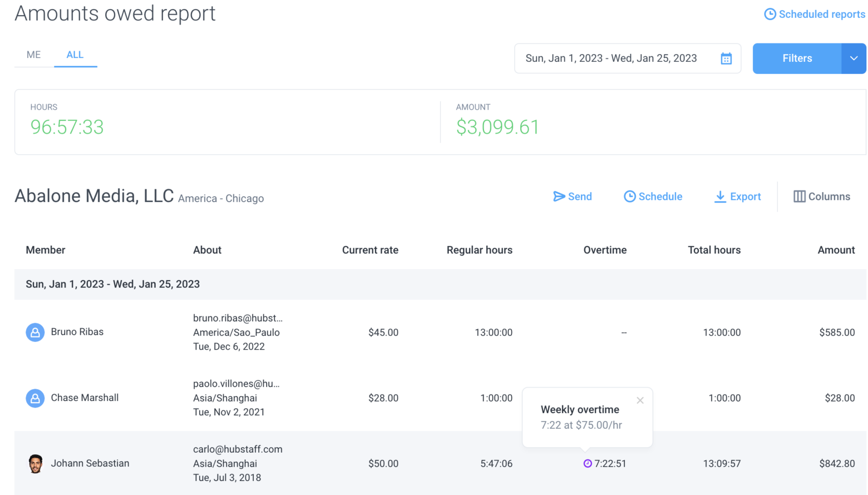Click the Export download icon

pos(720,196)
